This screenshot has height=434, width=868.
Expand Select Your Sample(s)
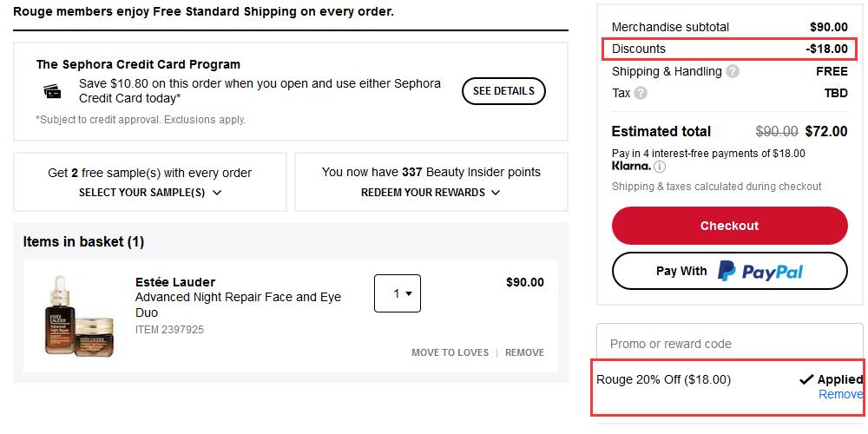150,193
